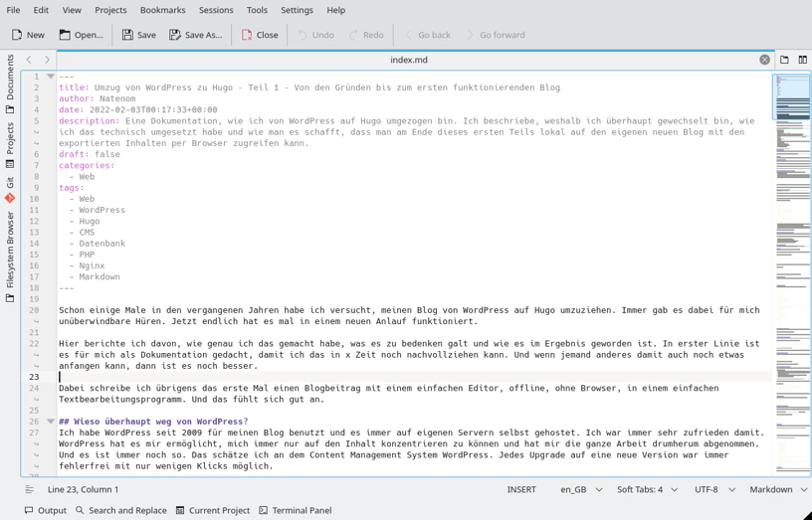Click the Go forward toolbar button
Viewport: 812px width, 520px height.
[496, 35]
